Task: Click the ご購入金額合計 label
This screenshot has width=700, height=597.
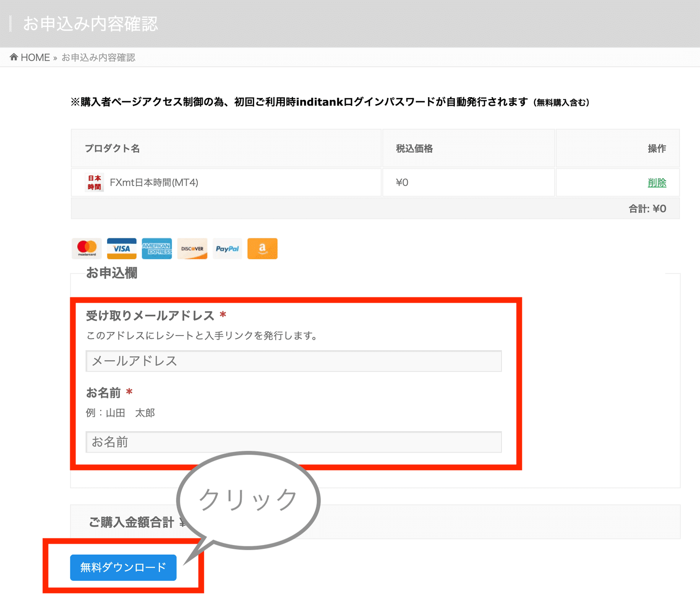Action: [x=131, y=522]
